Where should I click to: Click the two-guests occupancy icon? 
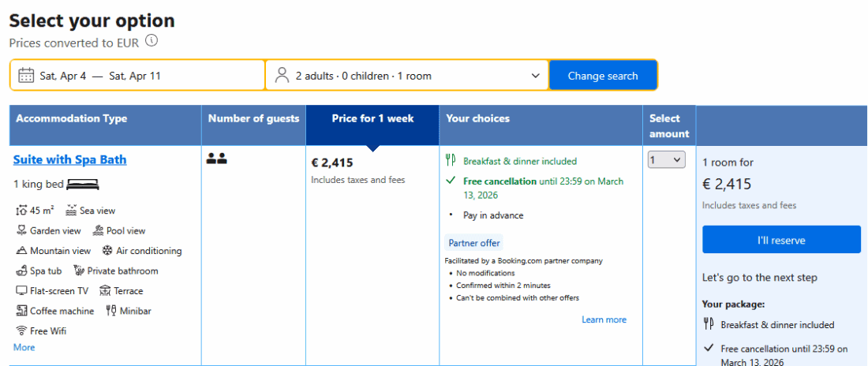(x=216, y=159)
